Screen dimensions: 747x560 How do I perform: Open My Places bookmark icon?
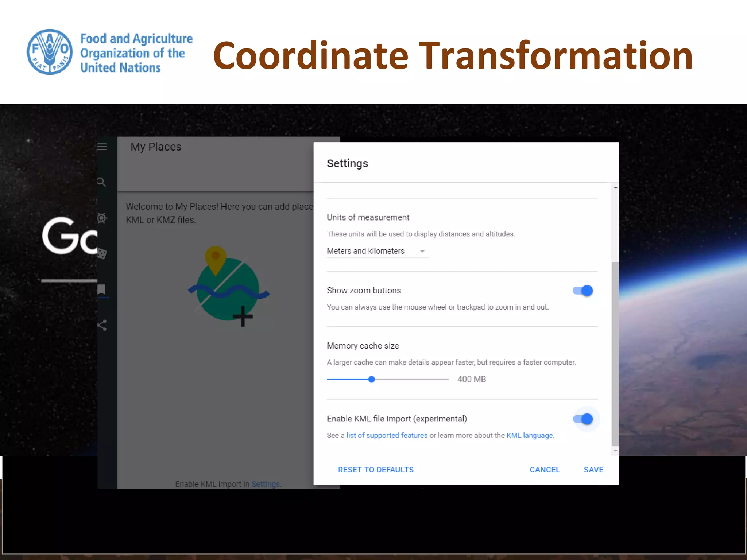(x=102, y=289)
